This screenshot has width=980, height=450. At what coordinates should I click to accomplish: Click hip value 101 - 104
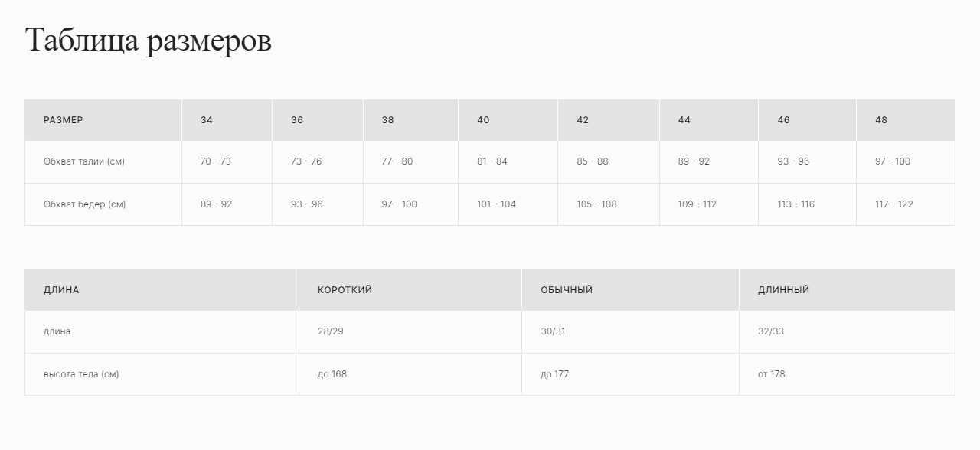[x=496, y=204]
